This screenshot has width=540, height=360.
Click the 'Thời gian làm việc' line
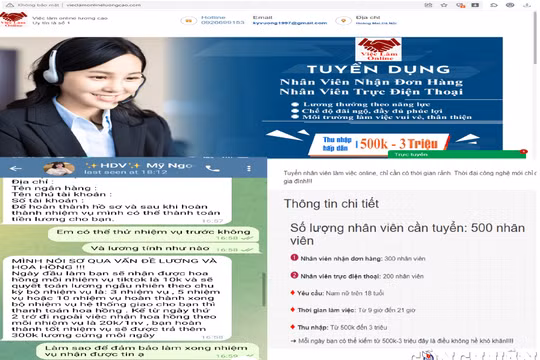click(356, 310)
